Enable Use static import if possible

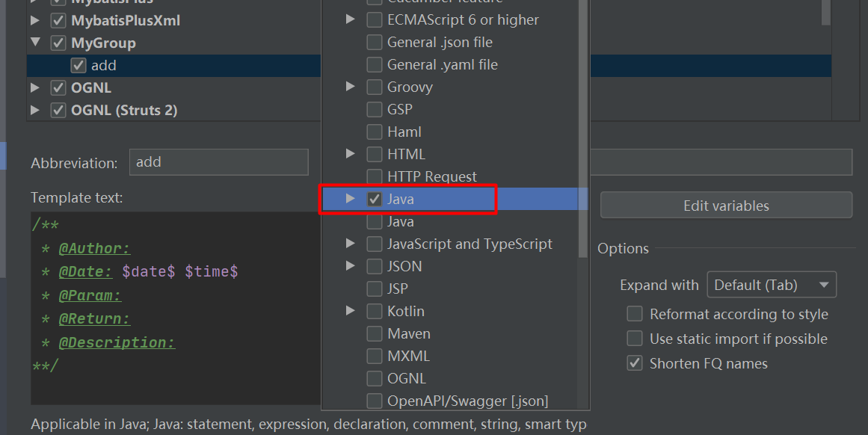635,338
